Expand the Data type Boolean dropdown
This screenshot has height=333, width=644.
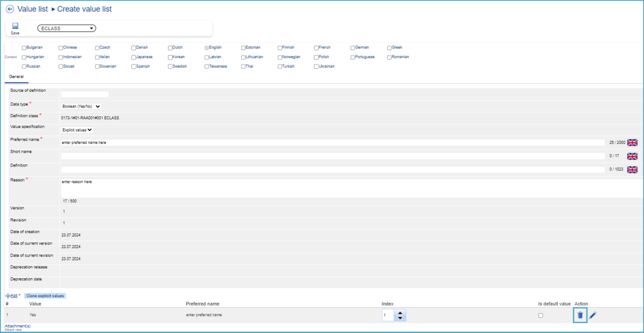(81, 106)
